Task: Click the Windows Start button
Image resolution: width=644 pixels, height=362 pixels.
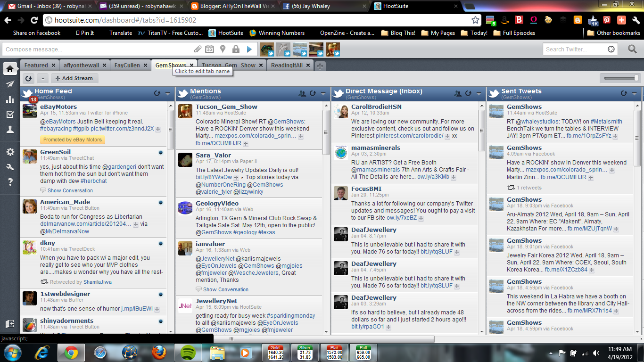Action: pos(13,352)
